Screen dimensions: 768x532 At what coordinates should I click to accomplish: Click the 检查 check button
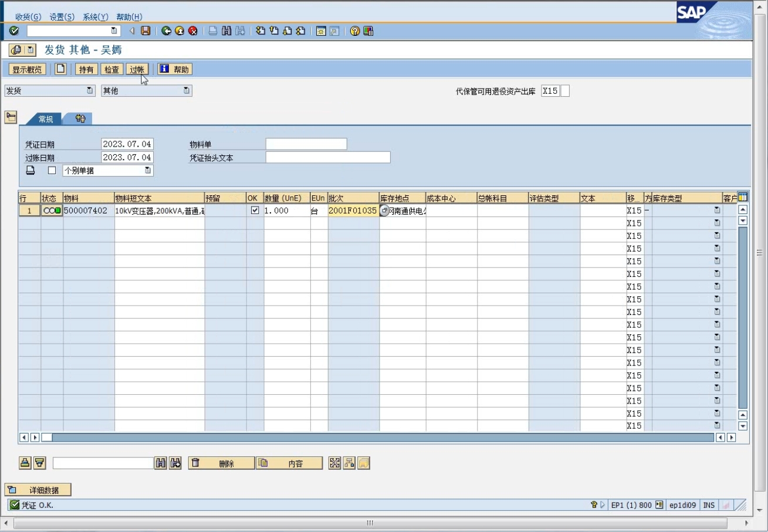click(x=111, y=69)
